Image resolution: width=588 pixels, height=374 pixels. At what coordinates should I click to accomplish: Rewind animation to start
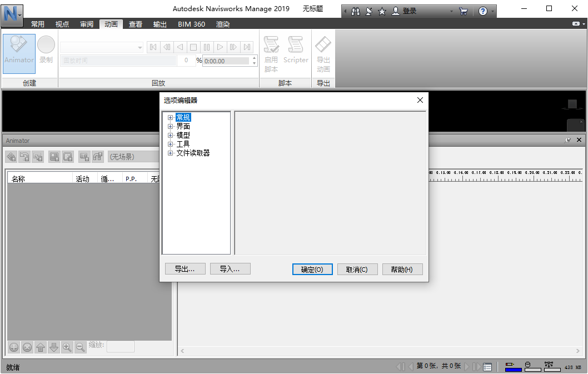153,47
